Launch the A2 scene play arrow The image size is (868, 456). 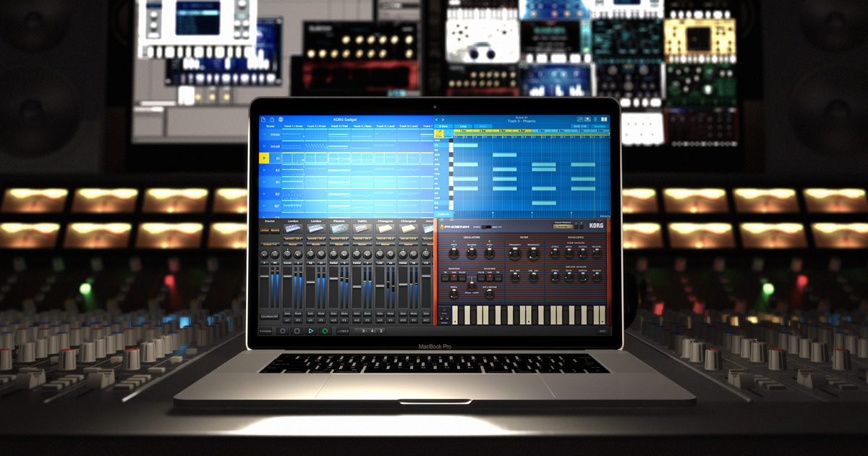264,170
